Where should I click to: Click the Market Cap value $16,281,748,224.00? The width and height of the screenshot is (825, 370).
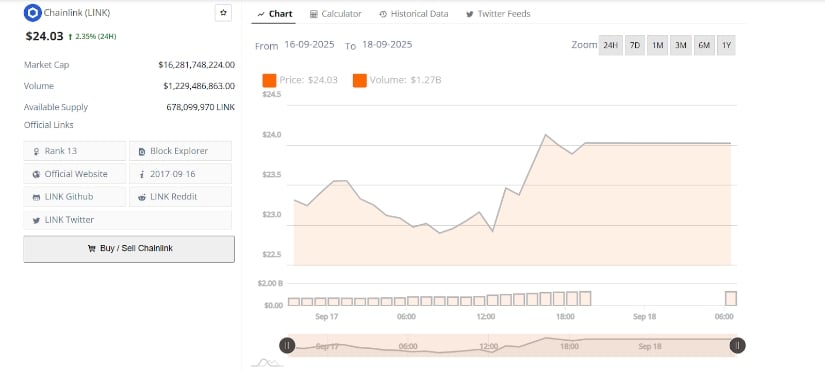point(196,65)
